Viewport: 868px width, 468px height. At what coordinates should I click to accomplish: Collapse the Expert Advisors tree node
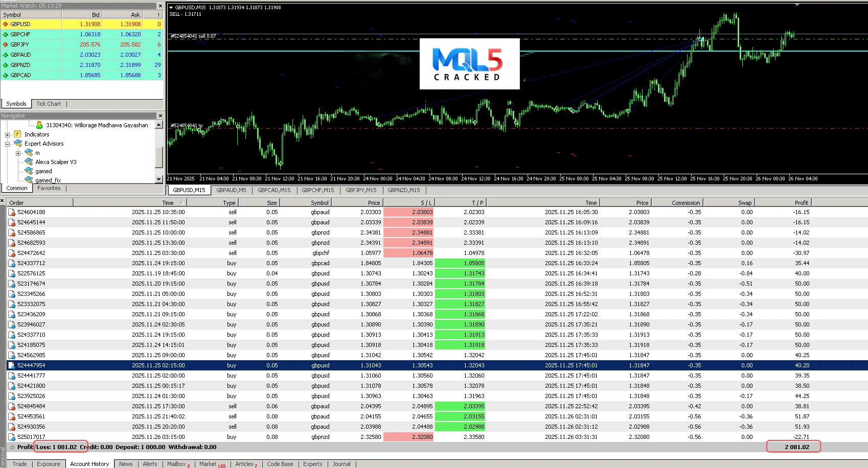pyautogui.click(x=7, y=144)
